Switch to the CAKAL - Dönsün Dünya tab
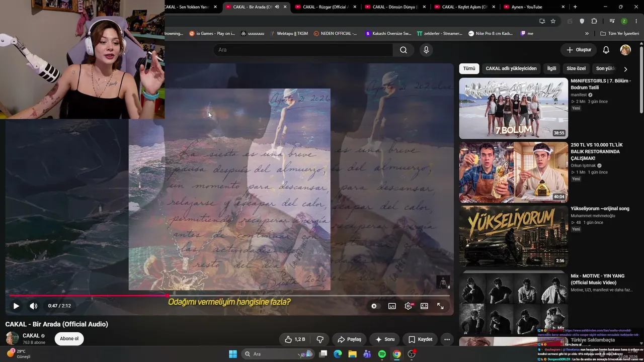The image size is (644, 362). pyautogui.click(x=396, y=7)
